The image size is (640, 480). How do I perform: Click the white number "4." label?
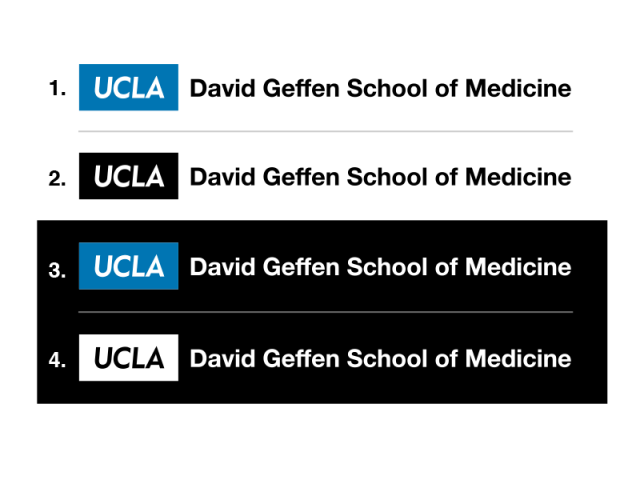click(57, 360)
